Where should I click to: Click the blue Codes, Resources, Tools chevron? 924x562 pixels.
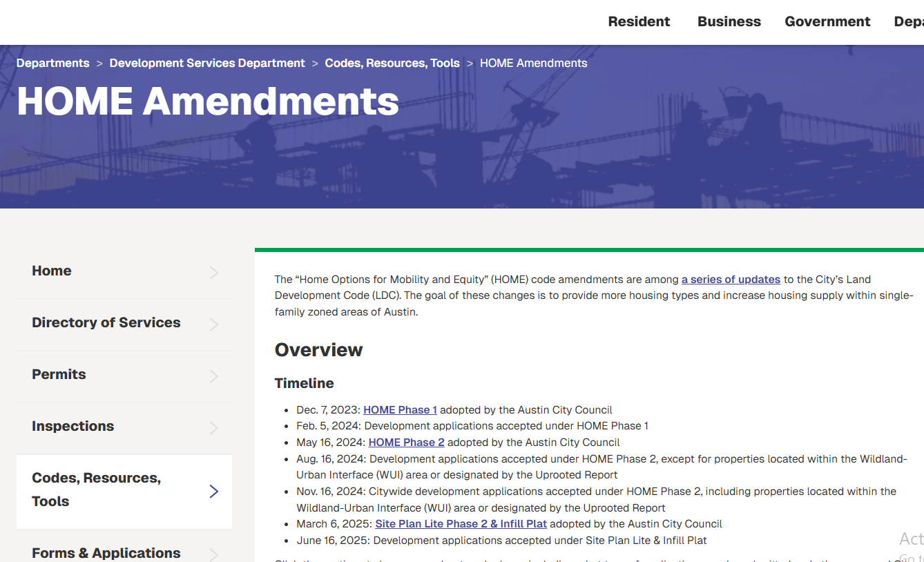coord(213,491)
